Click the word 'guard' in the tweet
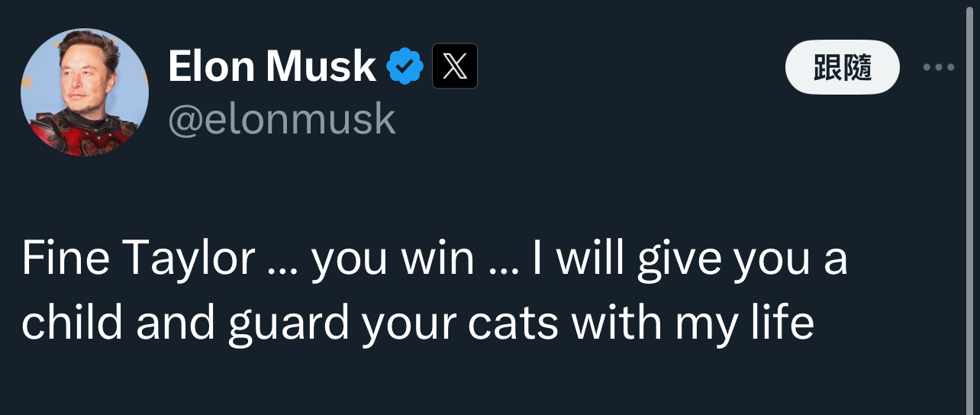This screenshot has width=980, height=415. coord(289,323)
